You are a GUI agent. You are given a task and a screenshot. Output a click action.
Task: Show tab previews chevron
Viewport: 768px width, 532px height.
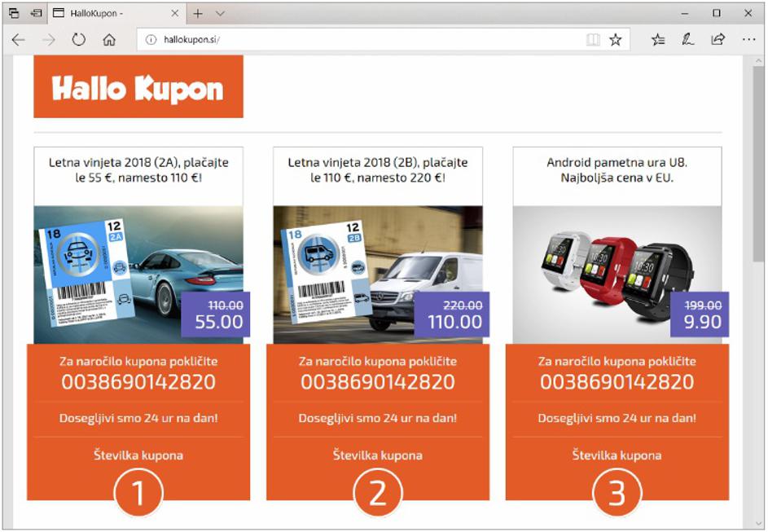(220, 14)
